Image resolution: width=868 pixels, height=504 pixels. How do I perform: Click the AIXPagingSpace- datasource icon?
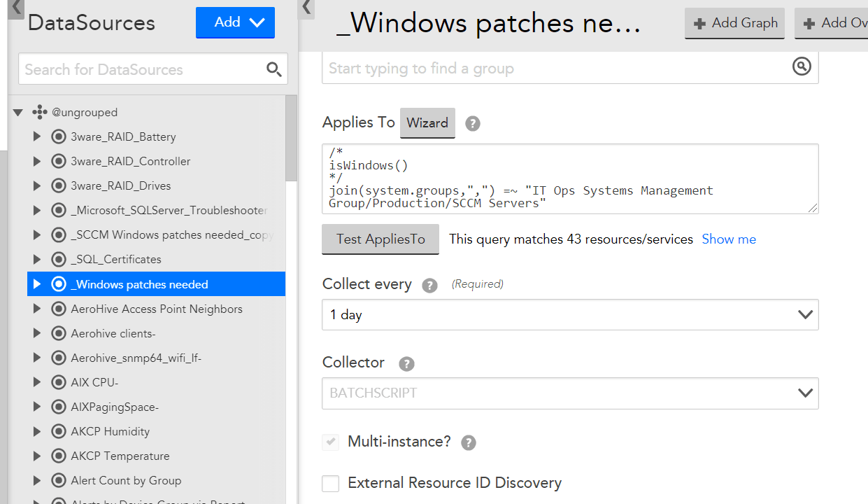pyautogui.click(x=59, y=407)
